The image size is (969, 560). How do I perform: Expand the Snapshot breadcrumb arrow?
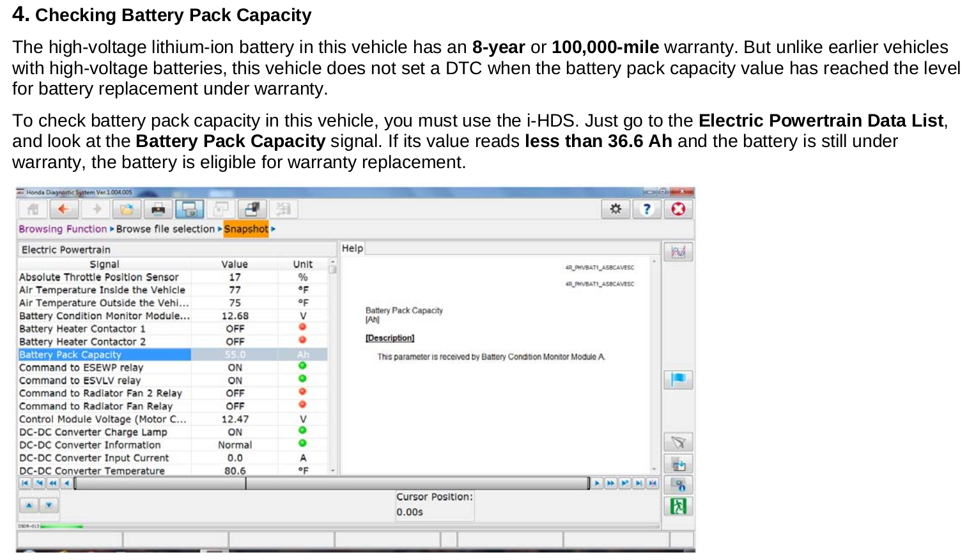click(x=272, y=229)
